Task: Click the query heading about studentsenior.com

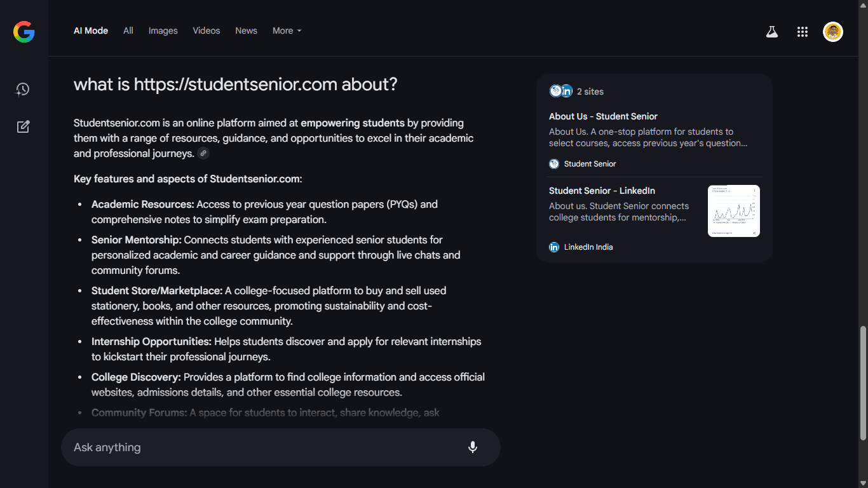Action: coord(235,84)
